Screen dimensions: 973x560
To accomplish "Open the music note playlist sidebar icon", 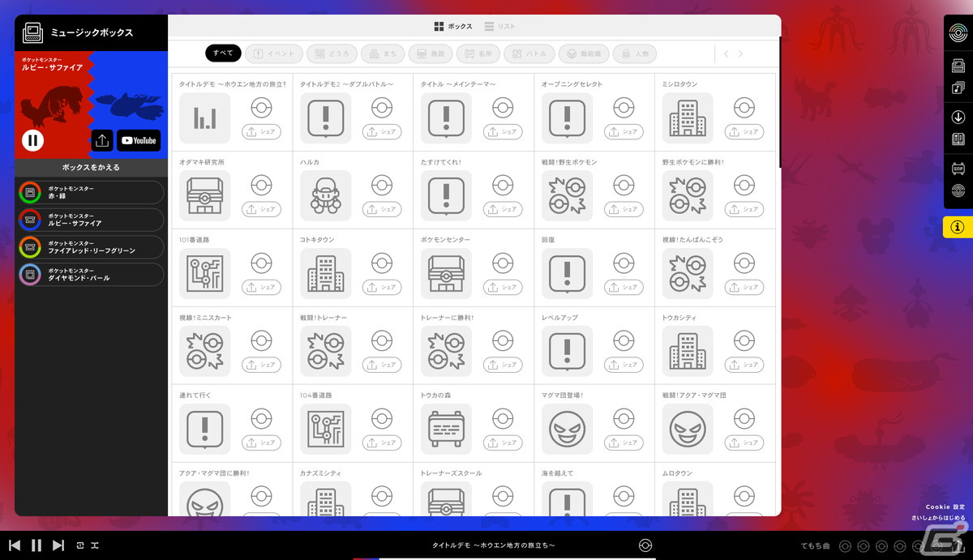I will click(x=958, y=88).
